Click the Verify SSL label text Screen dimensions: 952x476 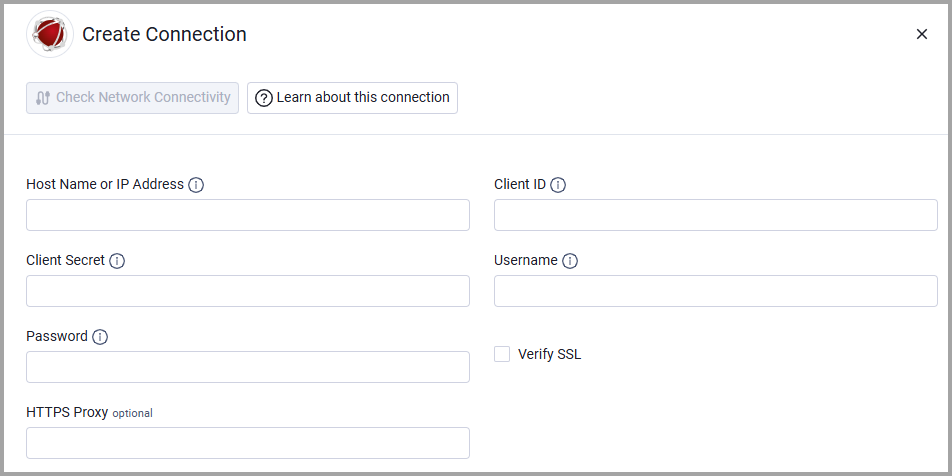(x=549, y=354)
